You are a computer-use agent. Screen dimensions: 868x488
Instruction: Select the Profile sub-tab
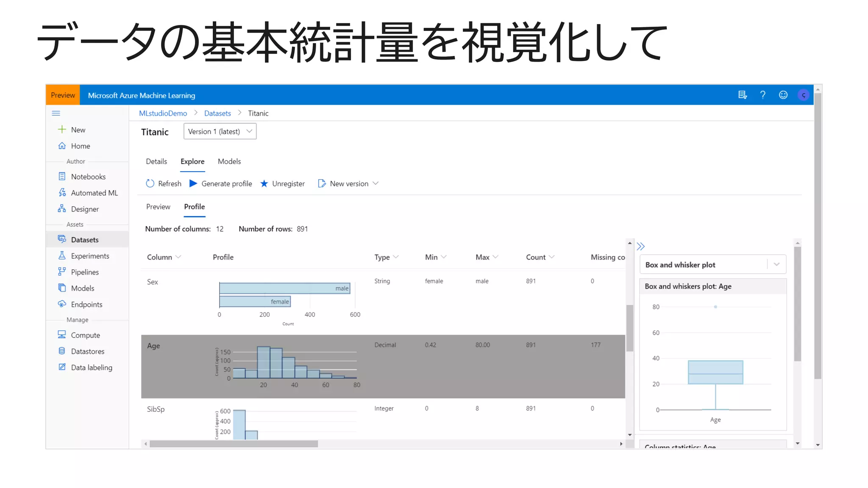coord(195,207)
